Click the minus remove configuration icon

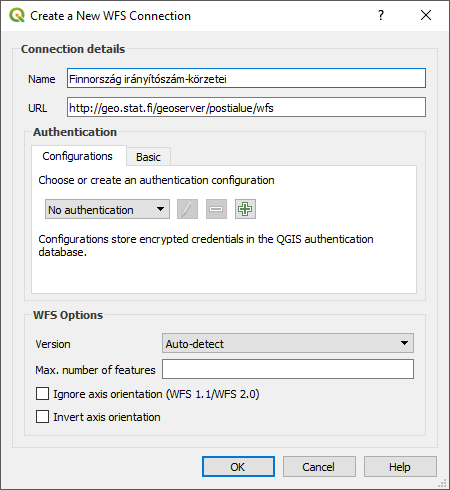[x=216, y=209]
